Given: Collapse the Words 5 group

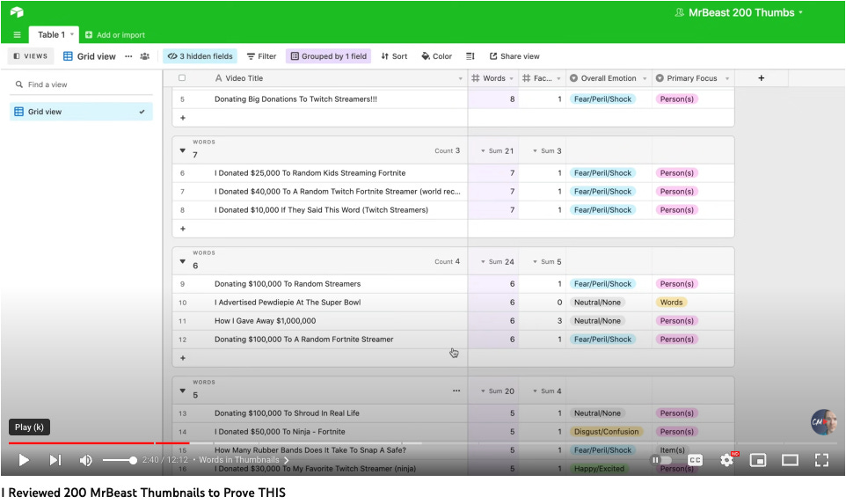Looking at the screenshot, I should pyautogui.click(x=182, y=391).
